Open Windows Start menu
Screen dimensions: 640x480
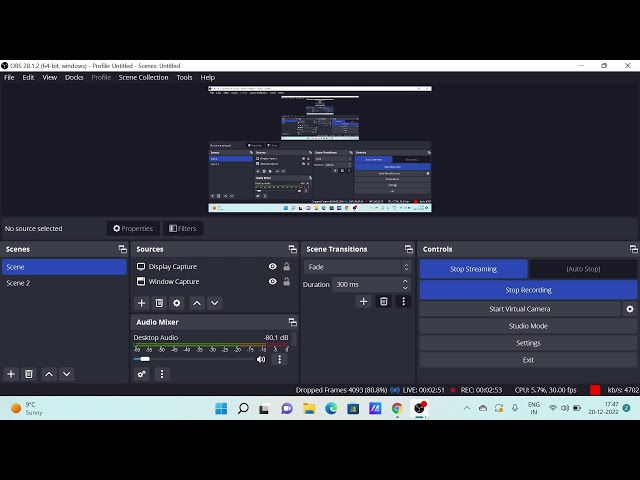click(221, 408)
